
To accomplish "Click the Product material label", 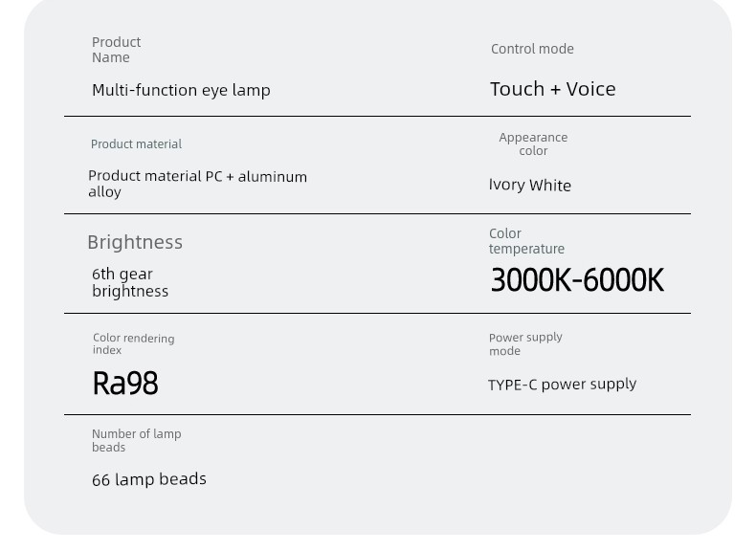I will (136, 143).
